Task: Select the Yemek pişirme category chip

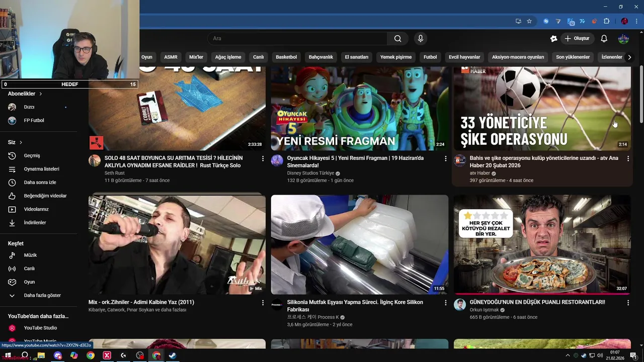Action: coord(396,57)
